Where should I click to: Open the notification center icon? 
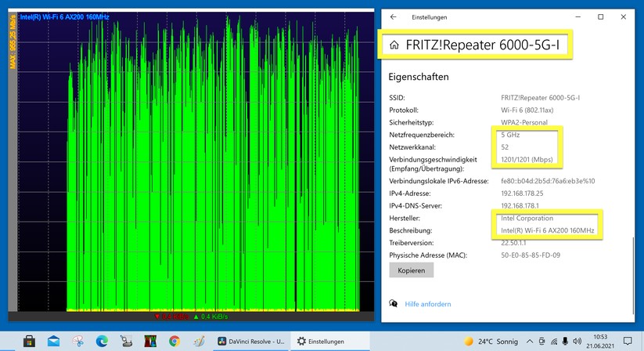[628, 341]
